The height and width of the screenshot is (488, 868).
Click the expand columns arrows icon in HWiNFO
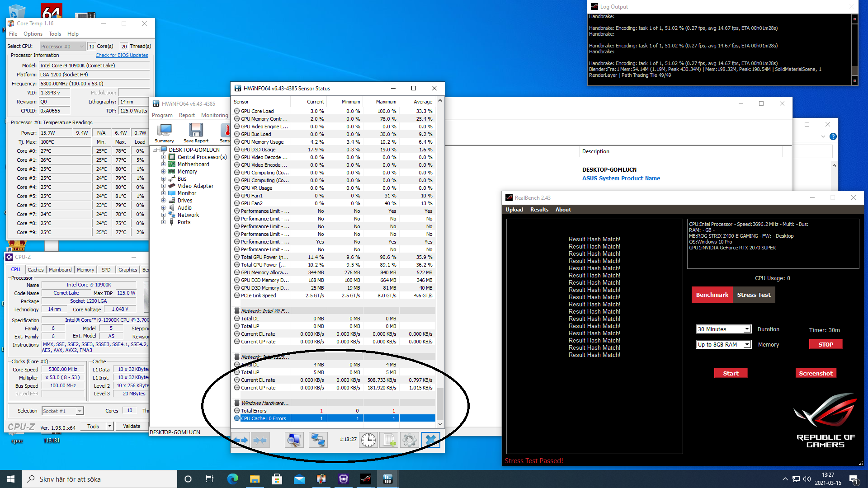[241, 440]
